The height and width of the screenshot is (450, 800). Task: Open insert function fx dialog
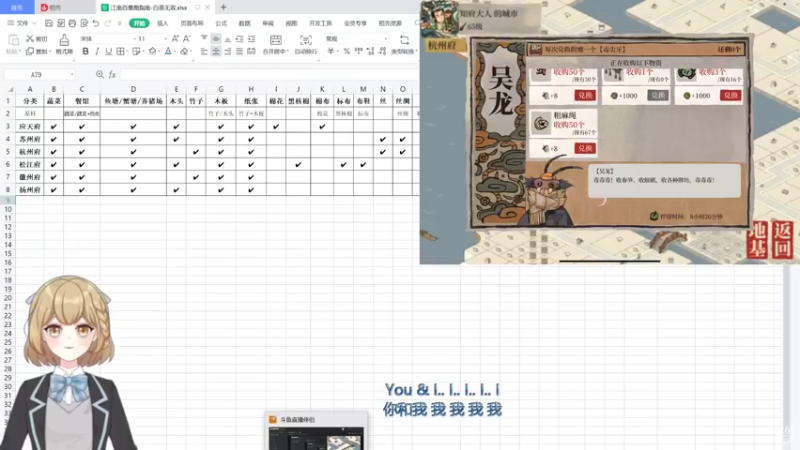coord(112,74)
